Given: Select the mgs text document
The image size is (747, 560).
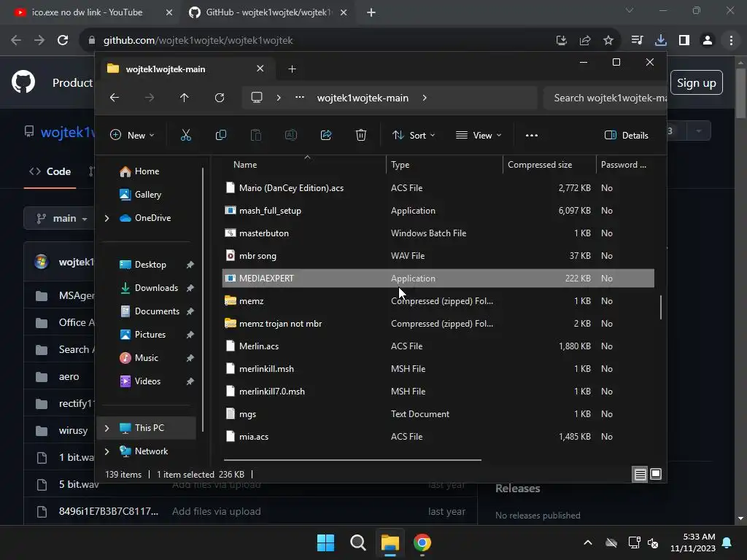Looking at the screenshot, I should click(438, 414).
